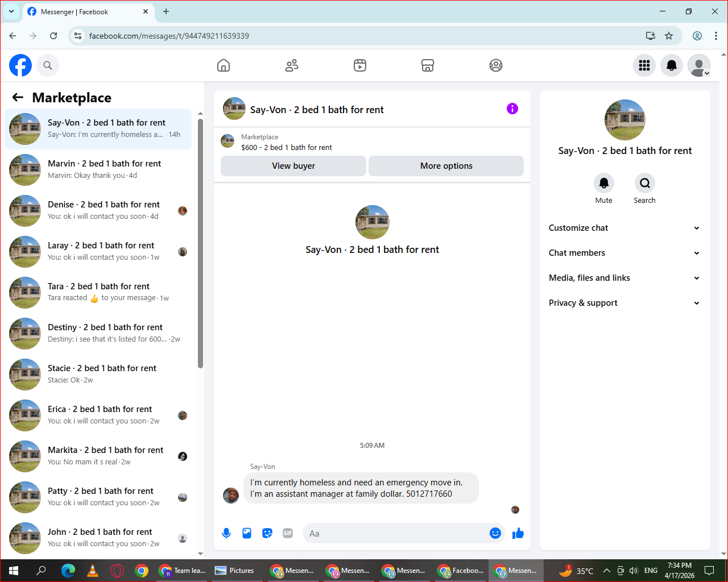
Task: Open the account profile avatar menu
Action: [x=699, y=65]
